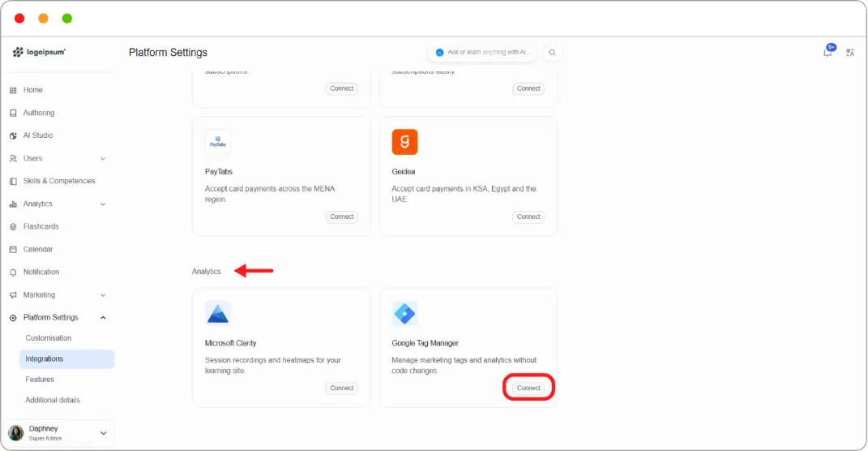Viewport: 868px width, 451px height.
Task: Click the AI assistant blue icon
Action: (x=439, y=53)
